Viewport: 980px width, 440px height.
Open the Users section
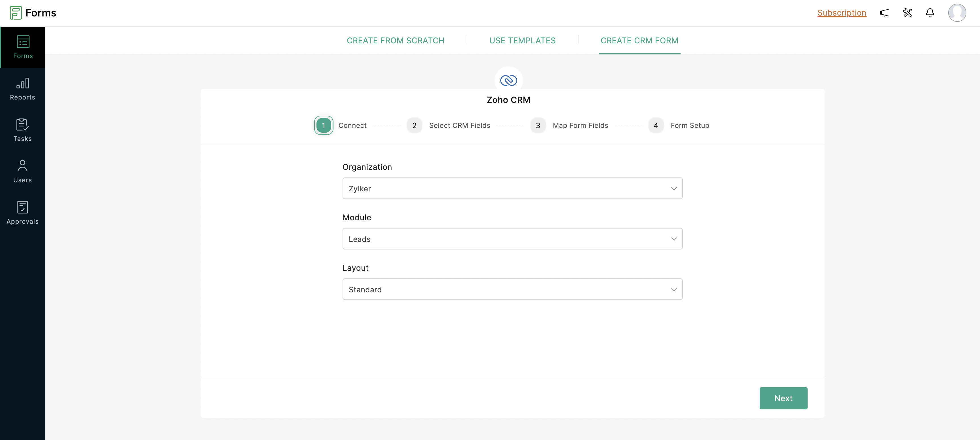tap(22, 172)
